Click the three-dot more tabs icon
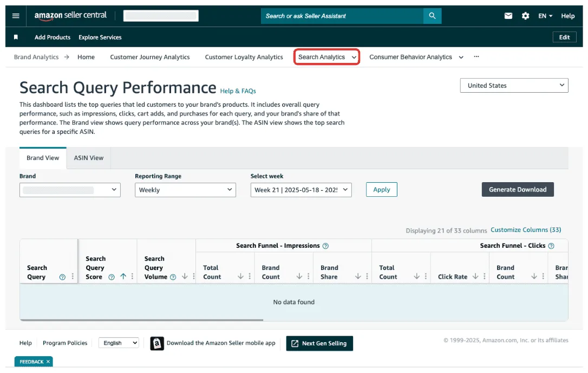Image resolution: width=588 pixels, height=373 pixels. [x=476, y=57]
